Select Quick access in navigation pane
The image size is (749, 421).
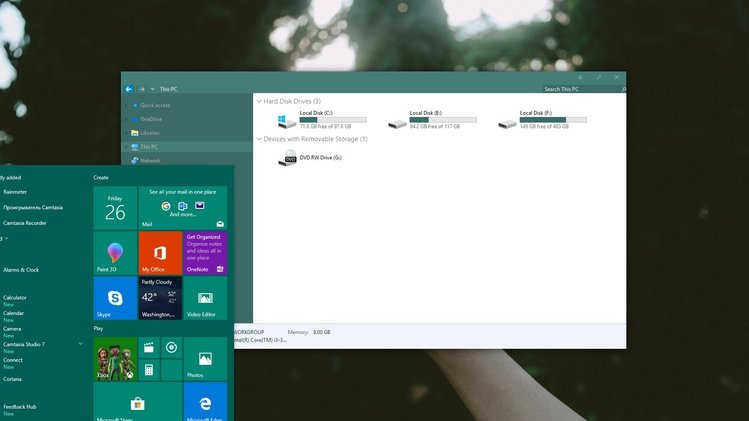click(x=155, y=105)
